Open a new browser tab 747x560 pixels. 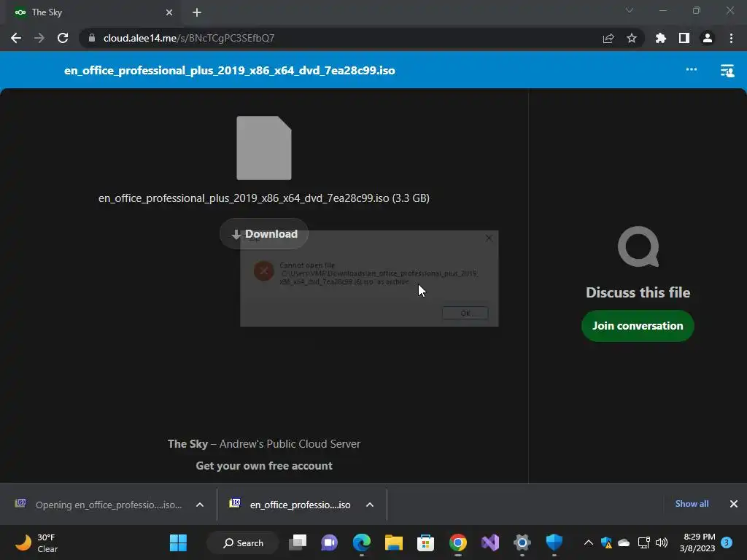tap(197, 12)
